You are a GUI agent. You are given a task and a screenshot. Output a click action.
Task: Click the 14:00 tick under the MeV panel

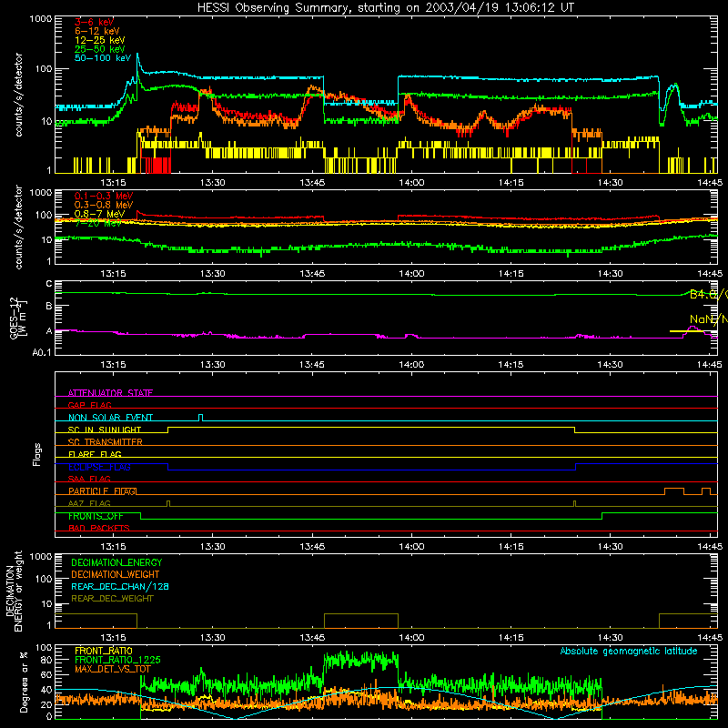tap(411, 274)
